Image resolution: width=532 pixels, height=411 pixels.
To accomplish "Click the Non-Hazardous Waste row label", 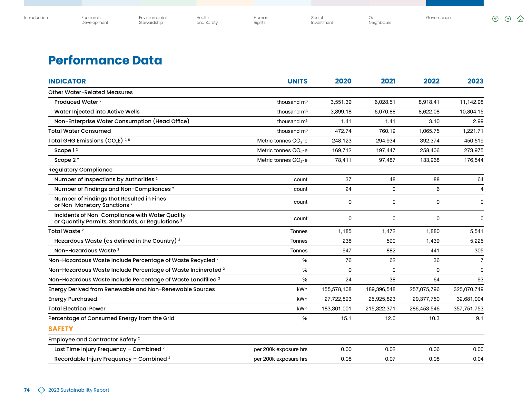I will click(x=87, y=250).
